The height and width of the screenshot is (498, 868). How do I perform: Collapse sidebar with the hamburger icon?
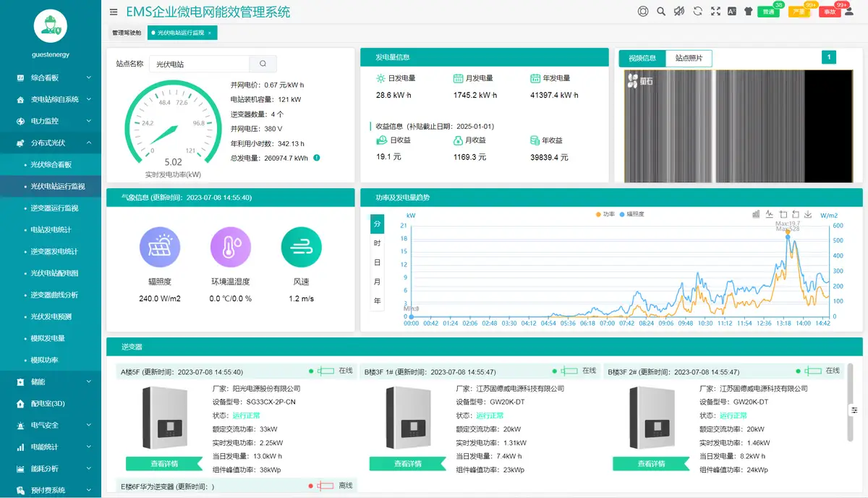tap(114, 12)
